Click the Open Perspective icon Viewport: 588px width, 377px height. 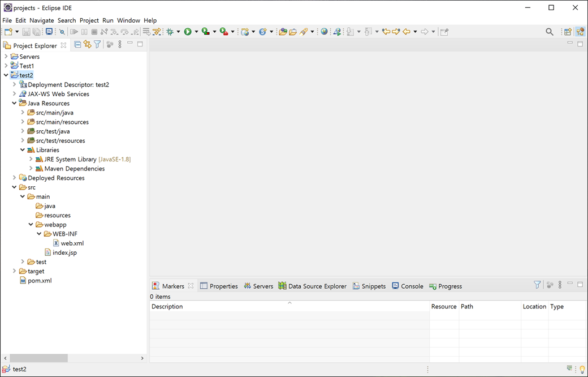(x=568, y=32)
